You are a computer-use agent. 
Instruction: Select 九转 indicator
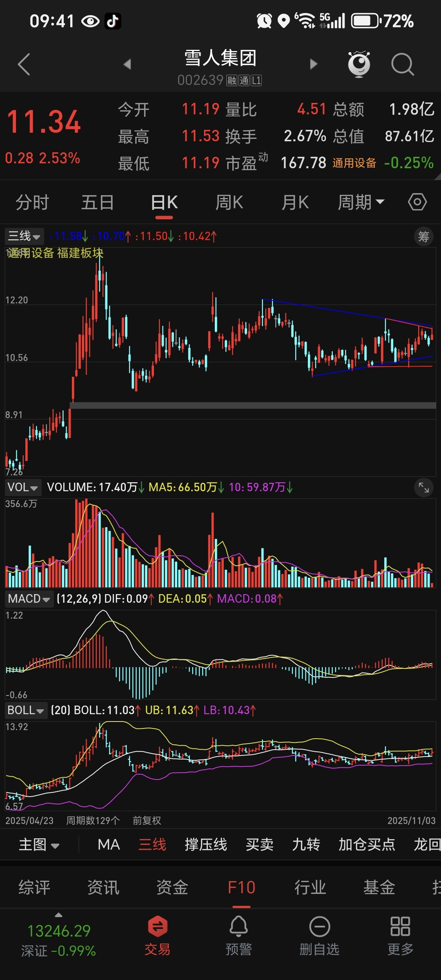(x=306, y=844)
